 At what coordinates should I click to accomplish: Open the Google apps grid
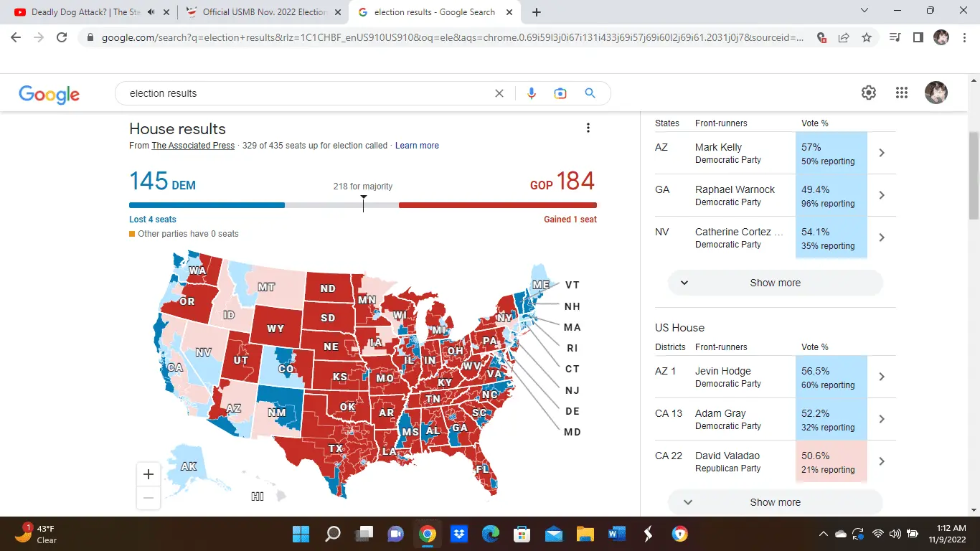pyautogui.click(x=903, y=93)
